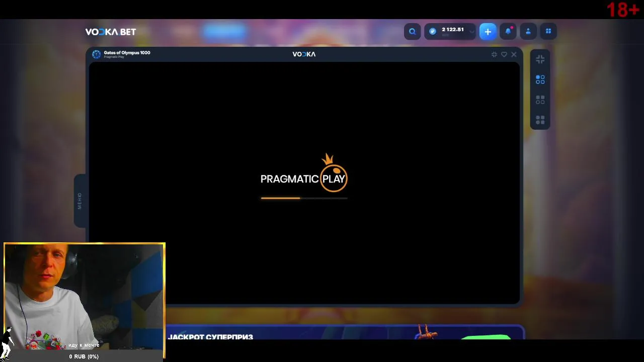The width and height of the screenshot is (644, 362).
Task: Open the four-squares grid menu in header
Action: click(548, 32)
